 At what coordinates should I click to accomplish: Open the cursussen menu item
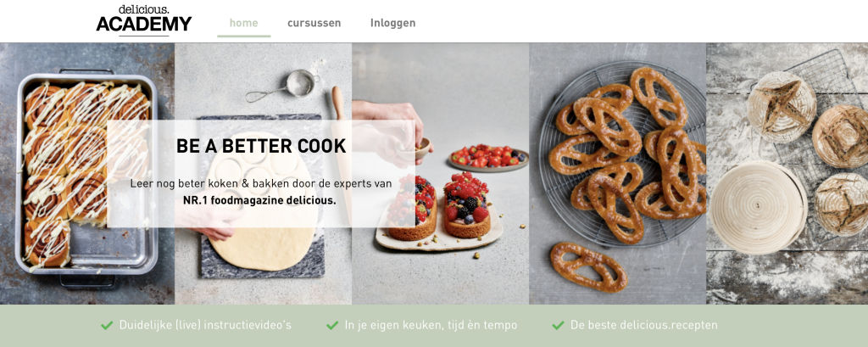pos(314,23)
